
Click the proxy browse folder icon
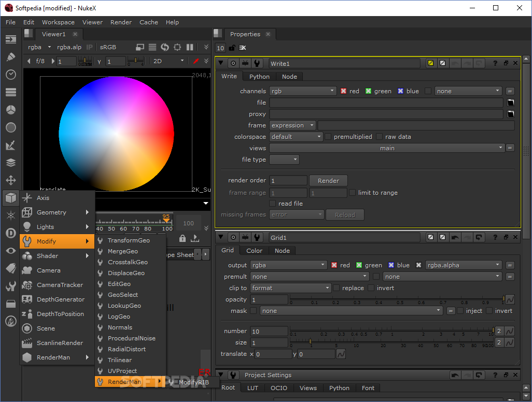(x=511, y=114)
